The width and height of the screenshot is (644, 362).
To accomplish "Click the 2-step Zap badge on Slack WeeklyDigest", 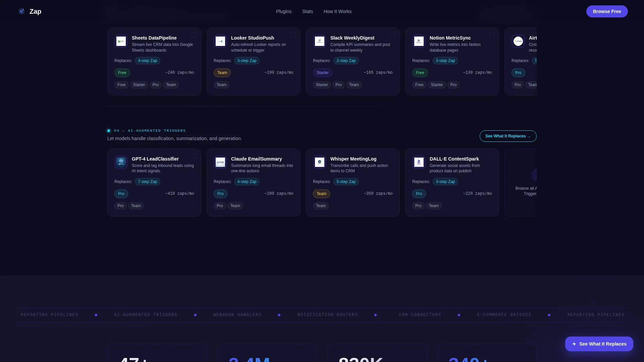I will (x=346, y=61).
